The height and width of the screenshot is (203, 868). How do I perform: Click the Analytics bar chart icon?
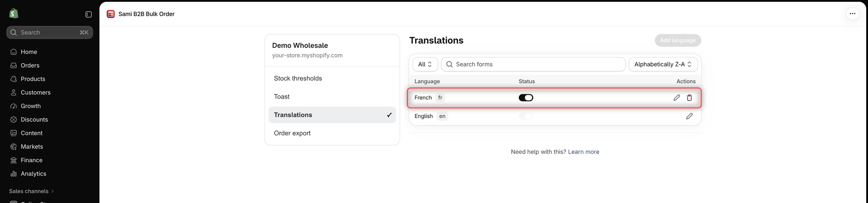(14, 174)
